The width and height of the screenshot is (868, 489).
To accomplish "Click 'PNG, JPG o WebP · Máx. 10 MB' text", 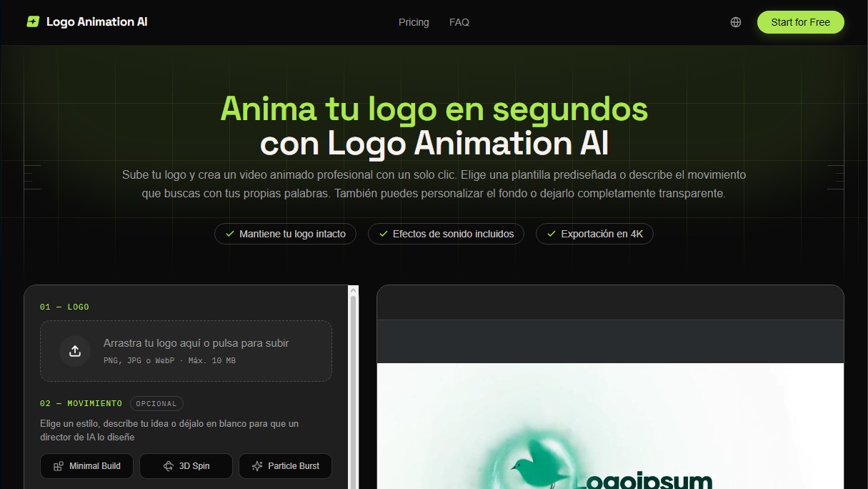I will [169, 361].
